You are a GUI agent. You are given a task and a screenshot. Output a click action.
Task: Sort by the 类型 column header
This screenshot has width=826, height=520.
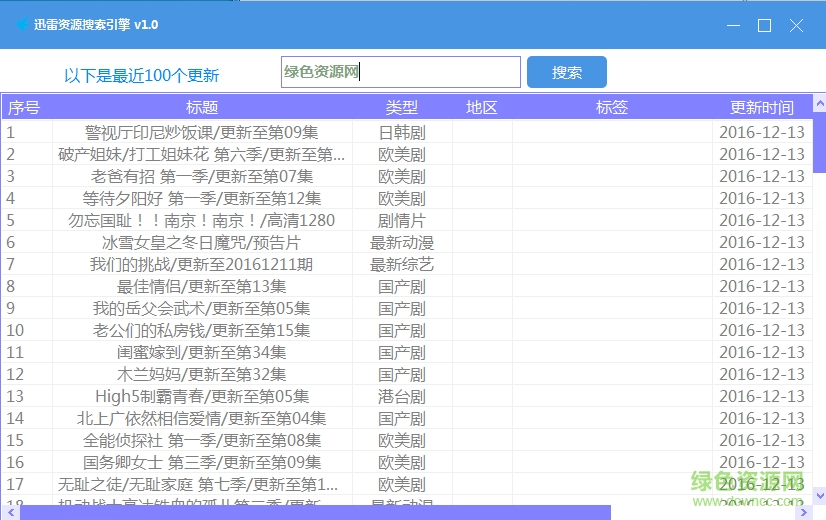coord(401,107)
